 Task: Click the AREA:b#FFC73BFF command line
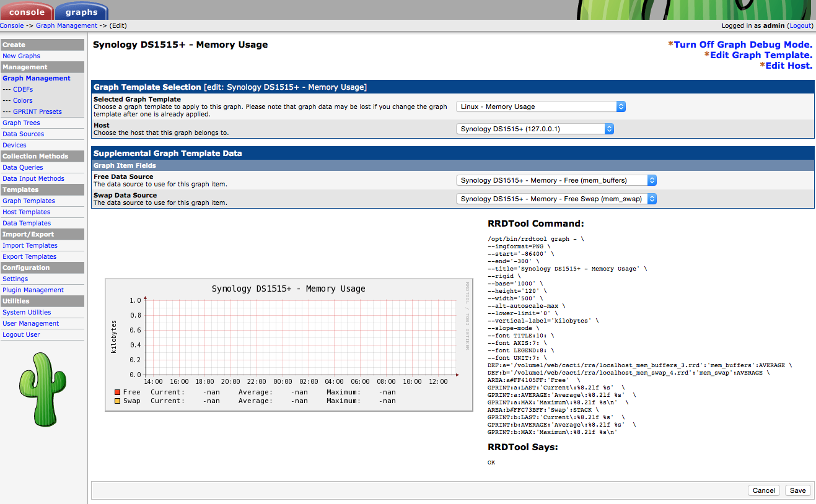[x=543, y=410]
